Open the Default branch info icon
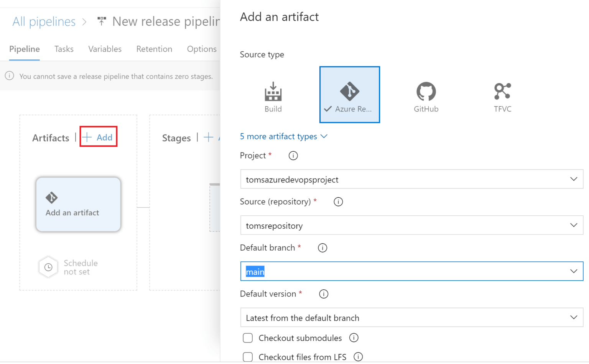 point(322,248)
